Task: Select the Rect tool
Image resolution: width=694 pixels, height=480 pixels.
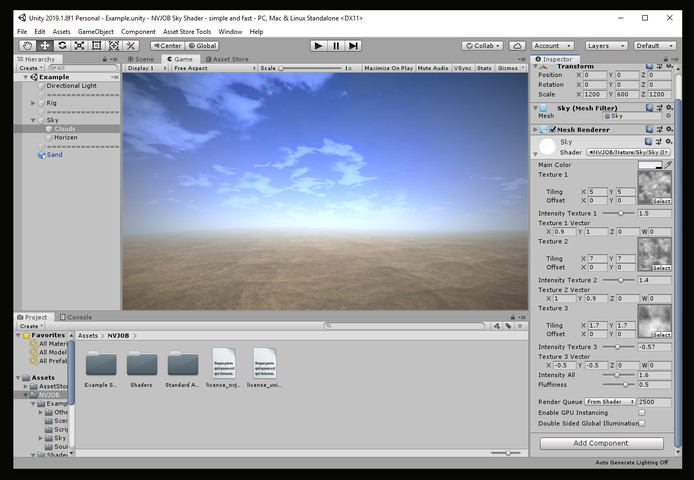Action: click(96, 46)
